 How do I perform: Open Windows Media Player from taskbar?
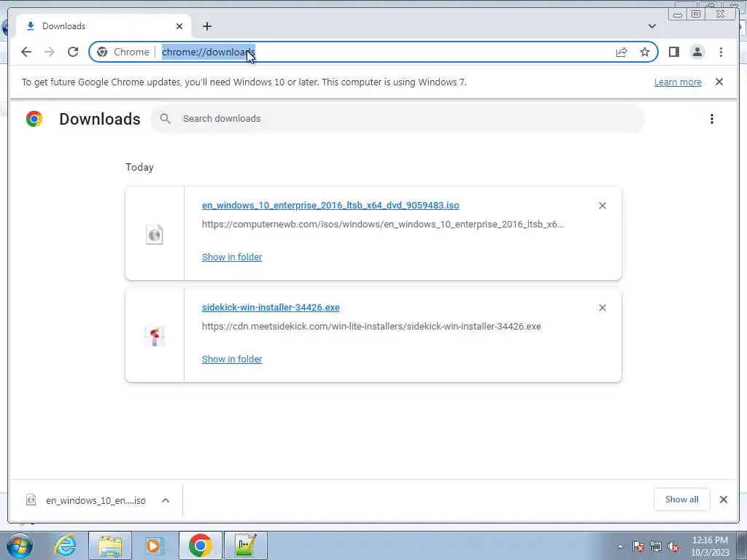click(154, 545)
